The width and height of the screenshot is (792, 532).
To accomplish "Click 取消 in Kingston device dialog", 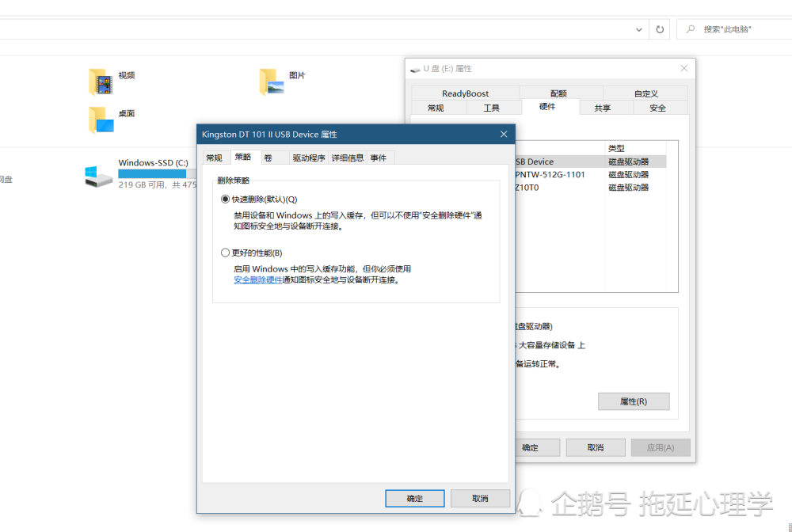I will [480, 498].
